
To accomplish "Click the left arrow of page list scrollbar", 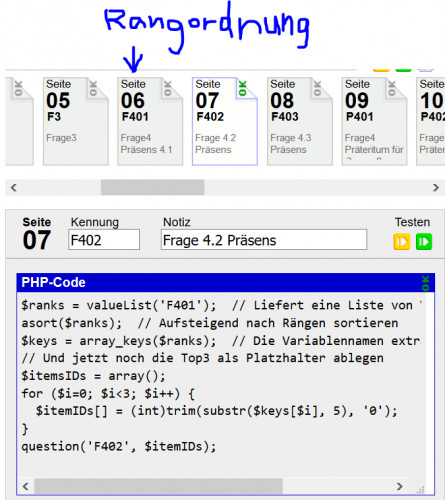I will (x=14, y=187).
